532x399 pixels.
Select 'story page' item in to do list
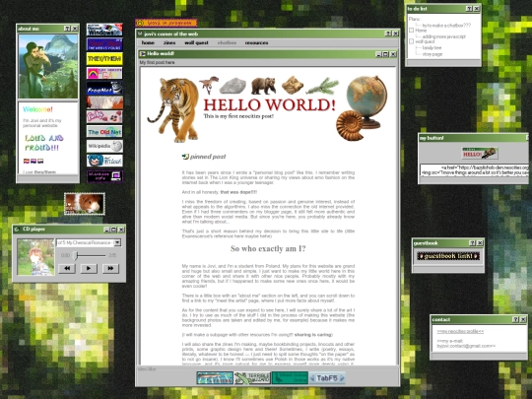[432, 54]
